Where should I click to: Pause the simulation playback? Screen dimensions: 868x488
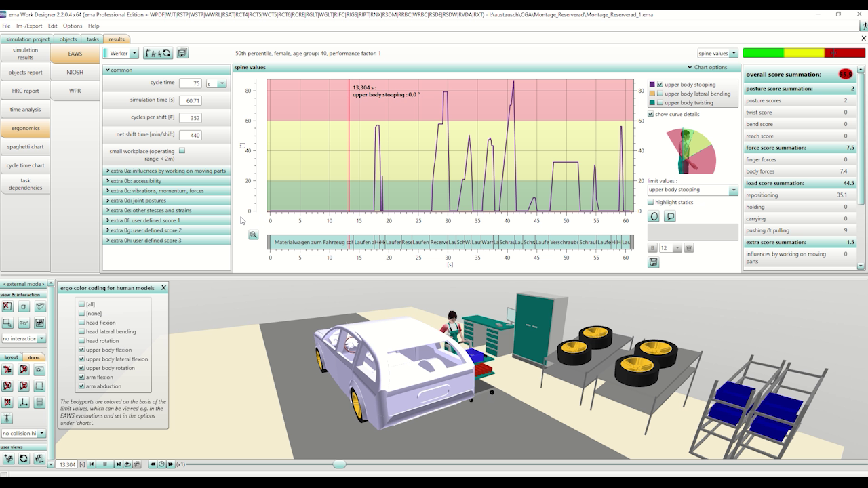pos(104,464)
